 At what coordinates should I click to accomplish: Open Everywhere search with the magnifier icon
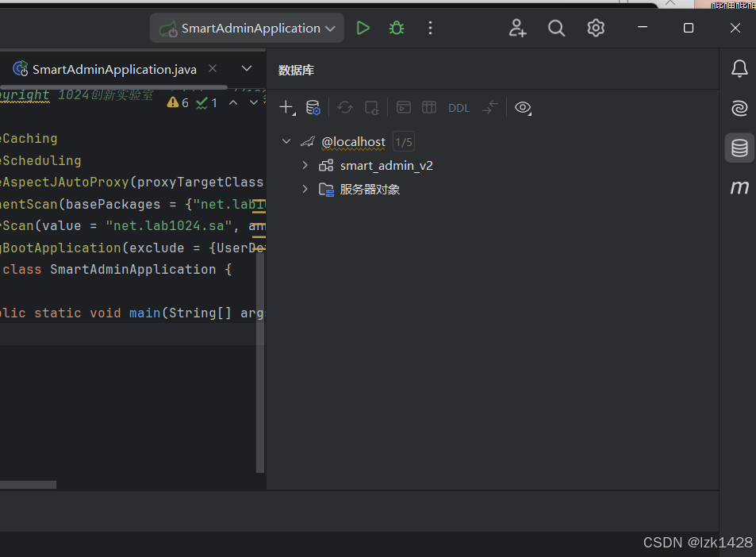[x=556, y=28]
